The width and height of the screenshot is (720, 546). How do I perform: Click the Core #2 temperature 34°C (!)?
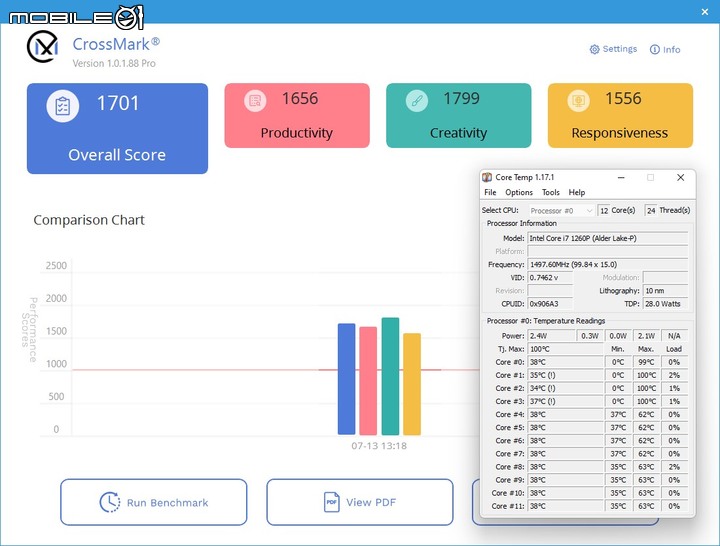pyautogui.click(x=565, y=388)
